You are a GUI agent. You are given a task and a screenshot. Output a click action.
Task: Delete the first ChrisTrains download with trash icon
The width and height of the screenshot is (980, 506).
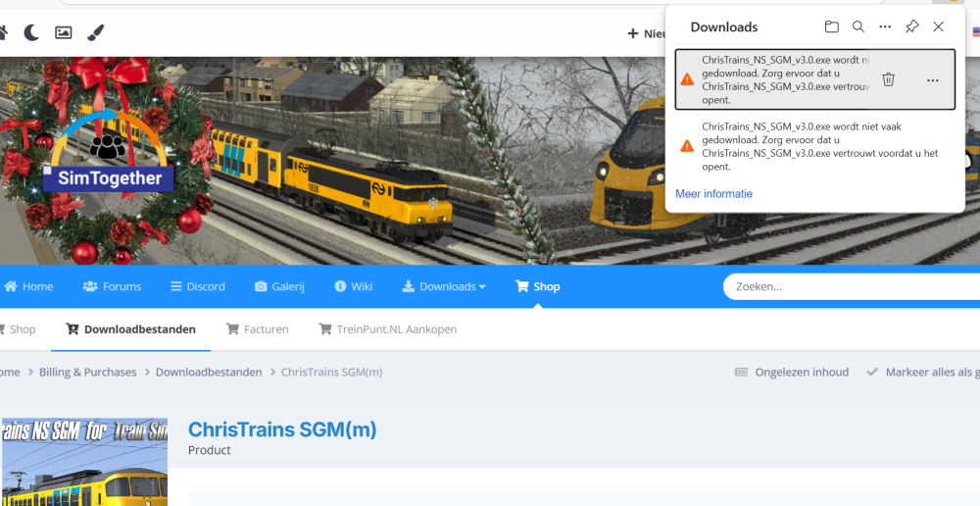click(x=888, y=79)
